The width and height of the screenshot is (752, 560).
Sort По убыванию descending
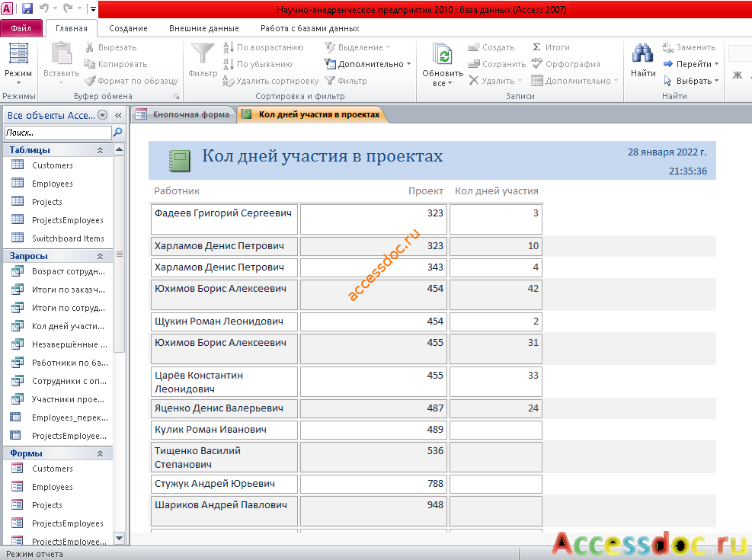(258, 64)
